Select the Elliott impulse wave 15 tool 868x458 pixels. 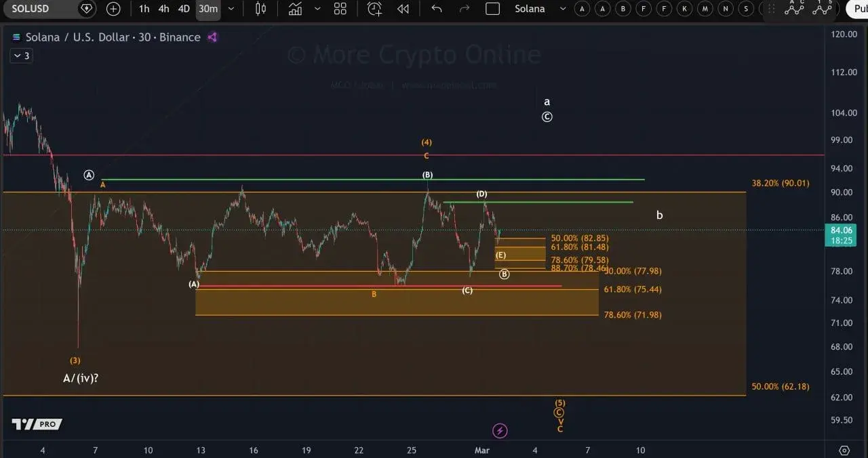point(823,9)
